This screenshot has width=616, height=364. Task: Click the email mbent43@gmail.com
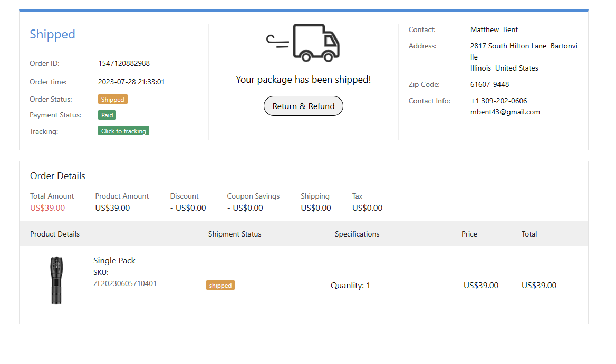point(505,112)
